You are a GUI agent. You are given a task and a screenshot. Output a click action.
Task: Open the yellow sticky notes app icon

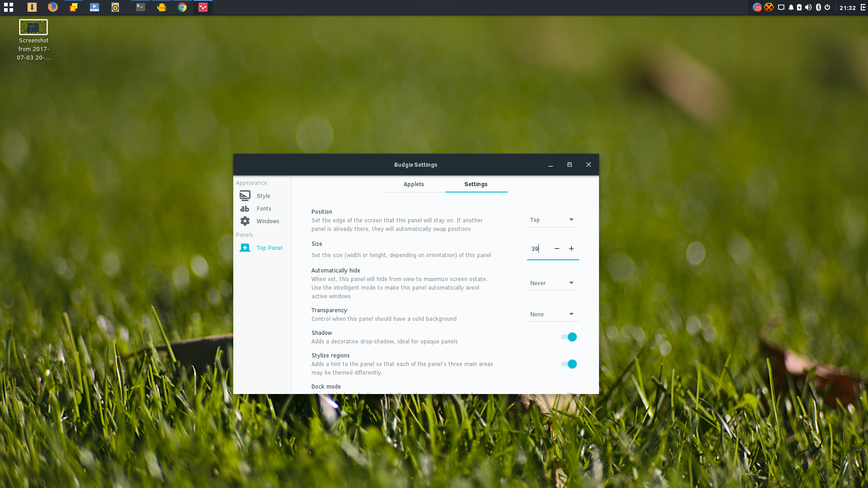[x=73, y=7]
